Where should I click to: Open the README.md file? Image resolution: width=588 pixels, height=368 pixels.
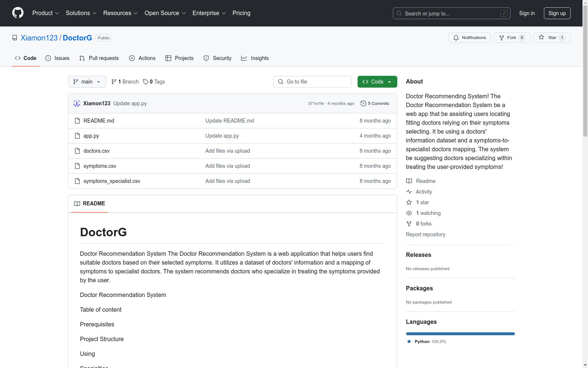(99, 121)
